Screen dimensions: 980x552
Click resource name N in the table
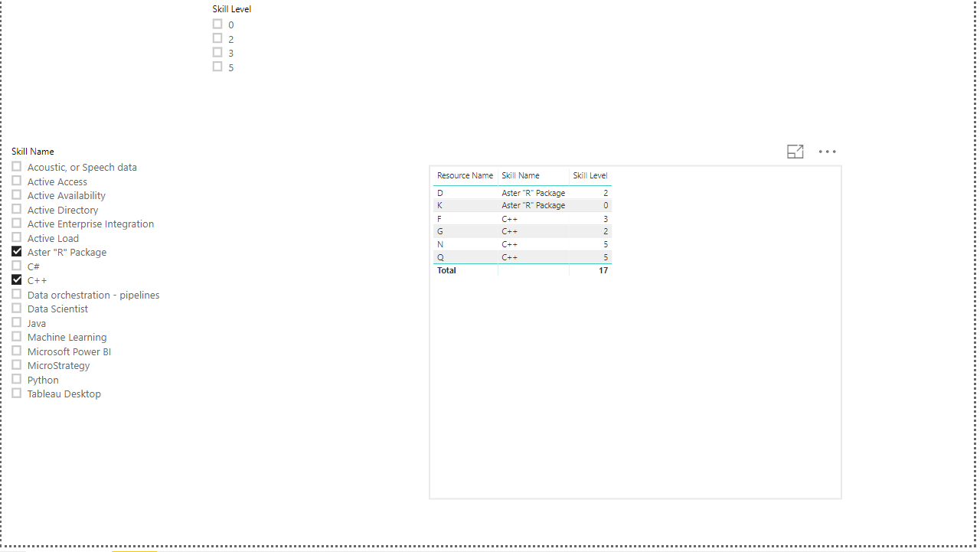click(440, 244)
